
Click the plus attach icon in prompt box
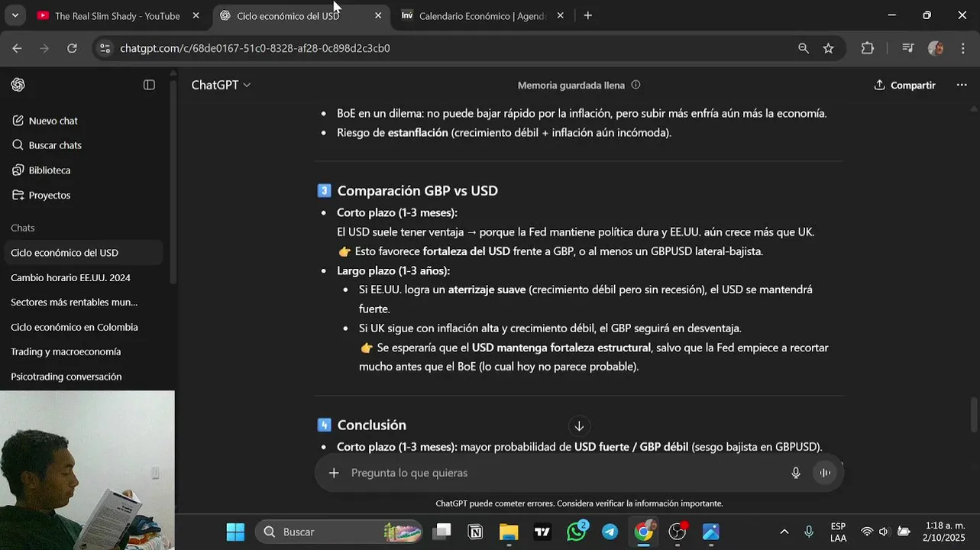(x=334, y=473)
